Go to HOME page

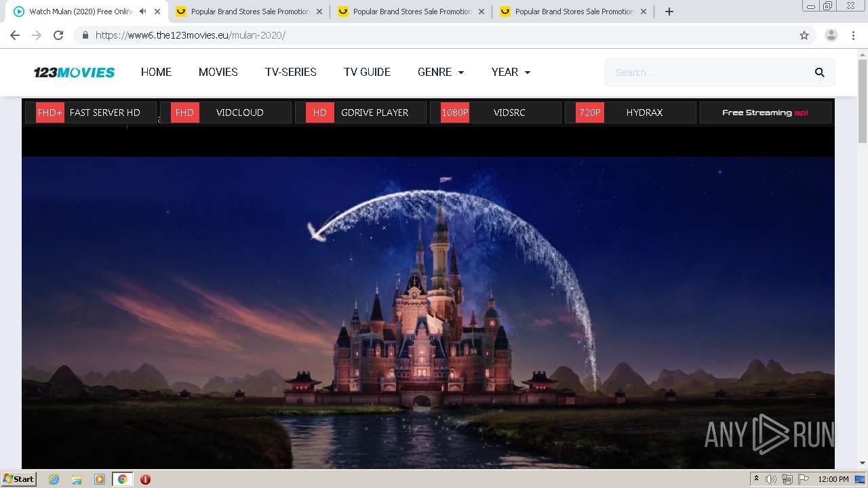pos(156,72)
